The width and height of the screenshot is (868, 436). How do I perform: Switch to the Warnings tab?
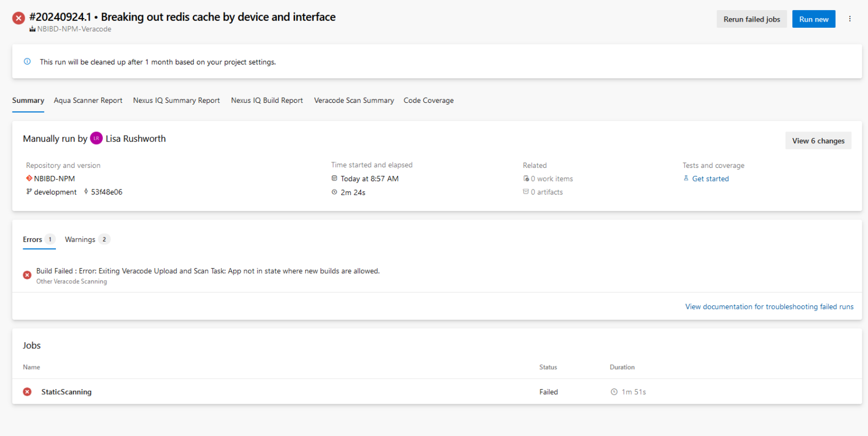coord(80,239)
